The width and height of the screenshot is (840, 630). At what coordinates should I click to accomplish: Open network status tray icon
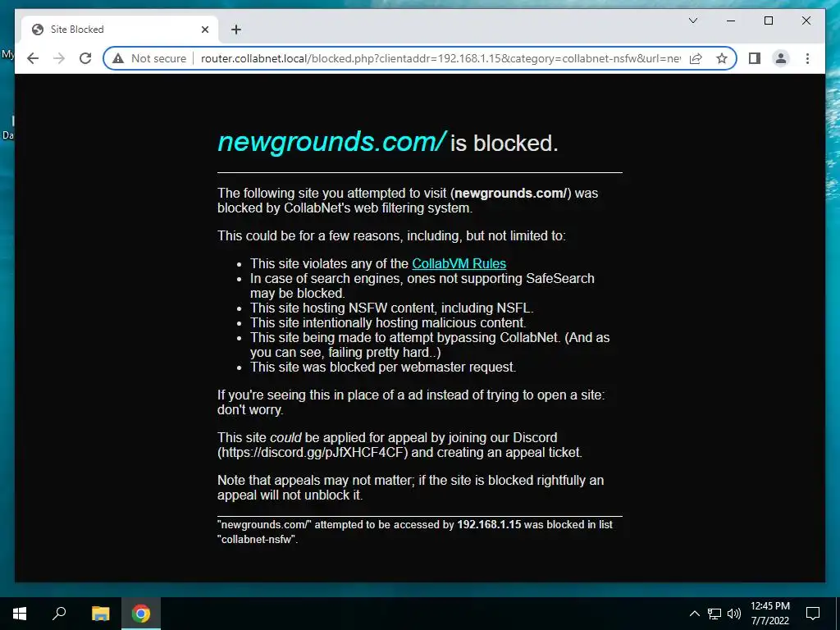[x=714, y=614]
